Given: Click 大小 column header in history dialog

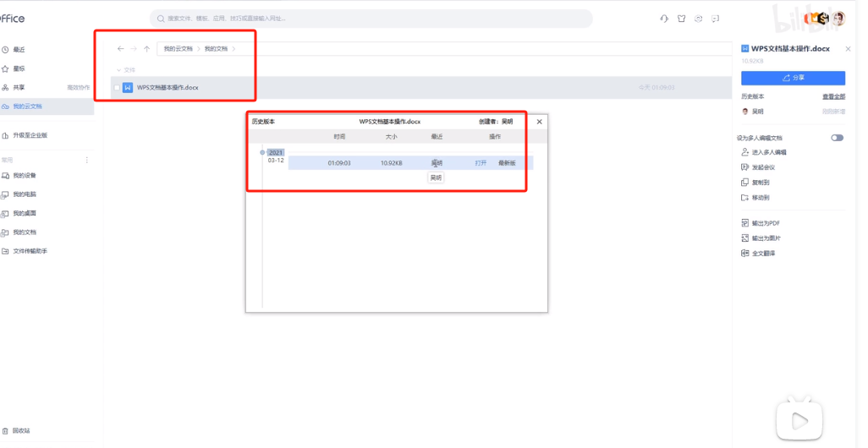Looking at the screenshot, I should [392, 137].
